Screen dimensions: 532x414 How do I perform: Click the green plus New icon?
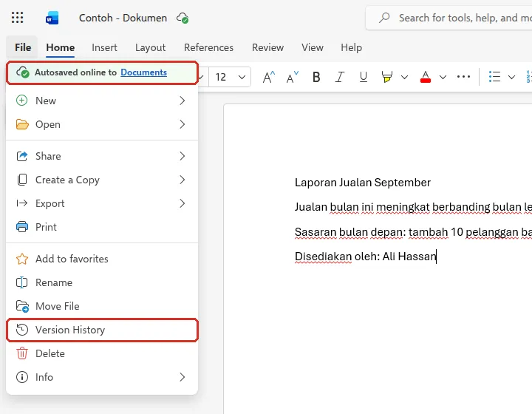22,101
